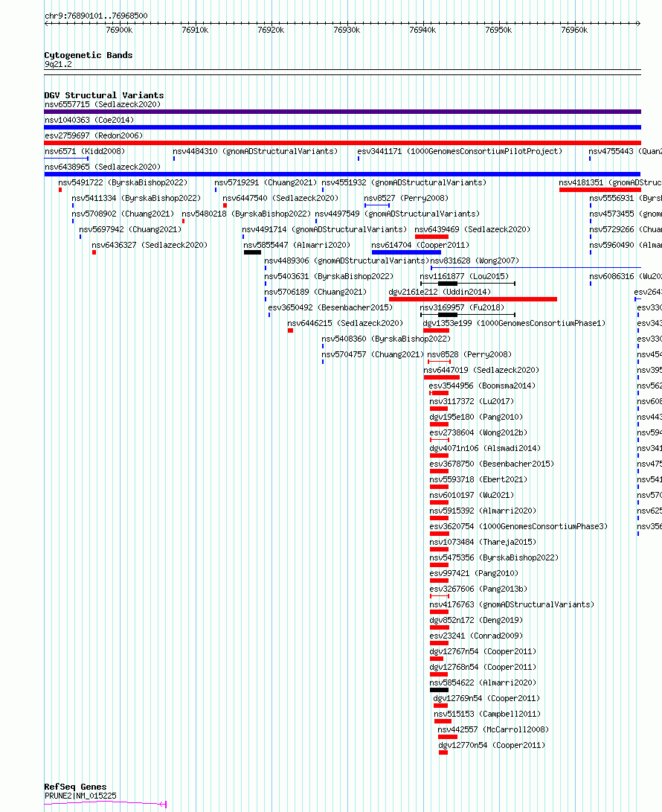The image size is (662, 812).
Task: Select the red esv2759697 variant bar
Action: point(343,142)
